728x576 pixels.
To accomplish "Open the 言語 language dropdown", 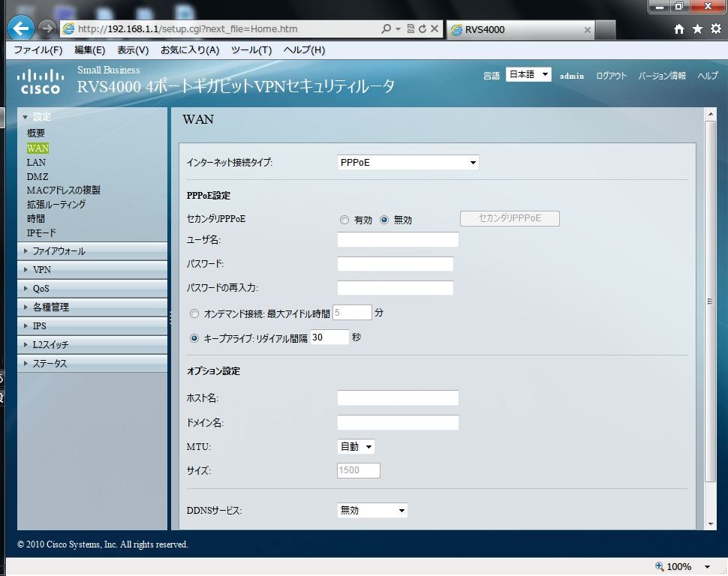I will coord(528,74).
